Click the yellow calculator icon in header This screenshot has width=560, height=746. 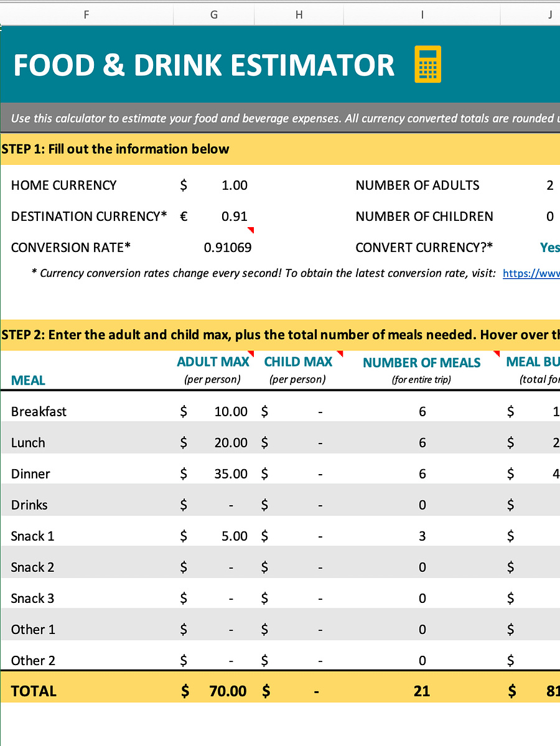click(x=427, y=64)
